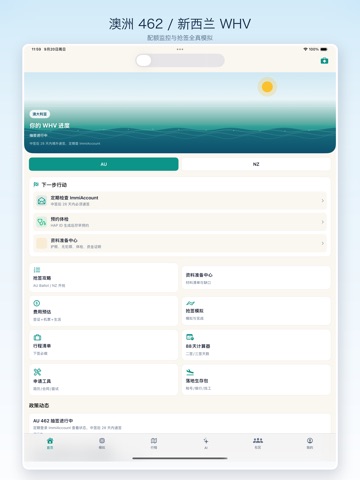The width and height of the screenshot is (360, 480).
Task: Open the 88-day calculator calendar icon
Action: (x=190, y=337)
